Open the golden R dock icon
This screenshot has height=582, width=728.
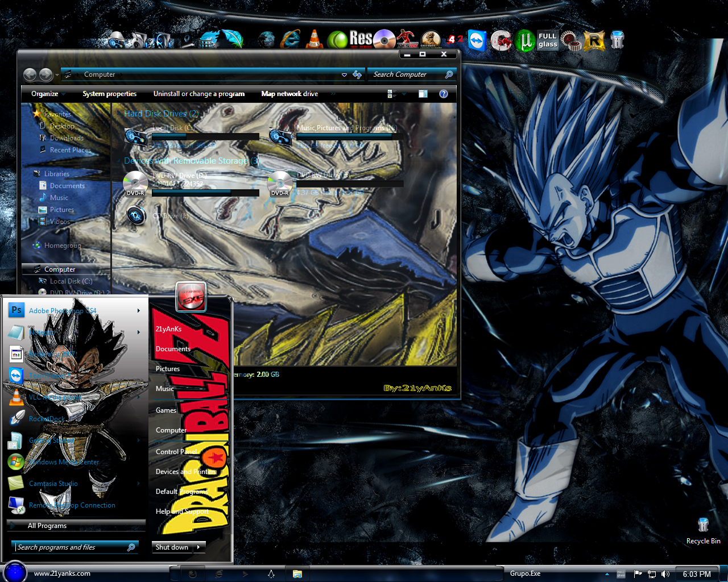point(594,40)
